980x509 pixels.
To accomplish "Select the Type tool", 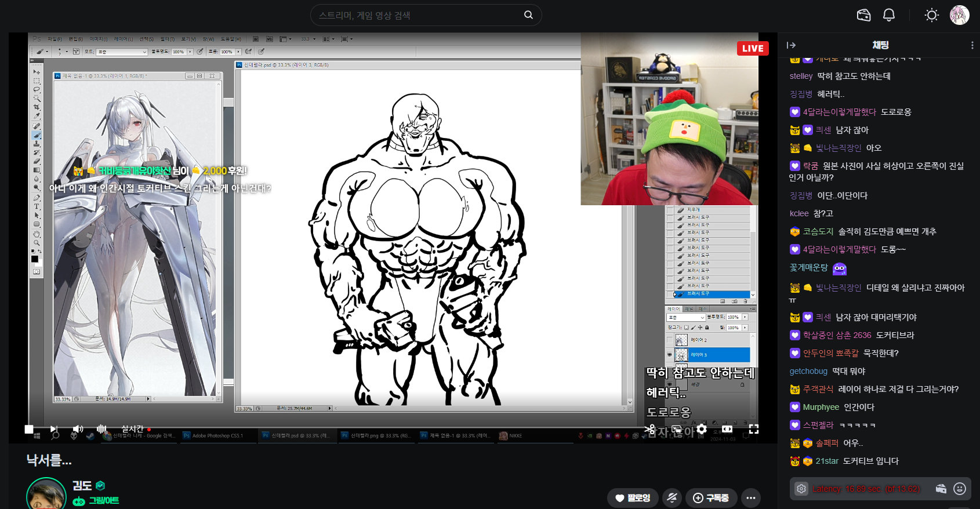I will click(37, 206).
